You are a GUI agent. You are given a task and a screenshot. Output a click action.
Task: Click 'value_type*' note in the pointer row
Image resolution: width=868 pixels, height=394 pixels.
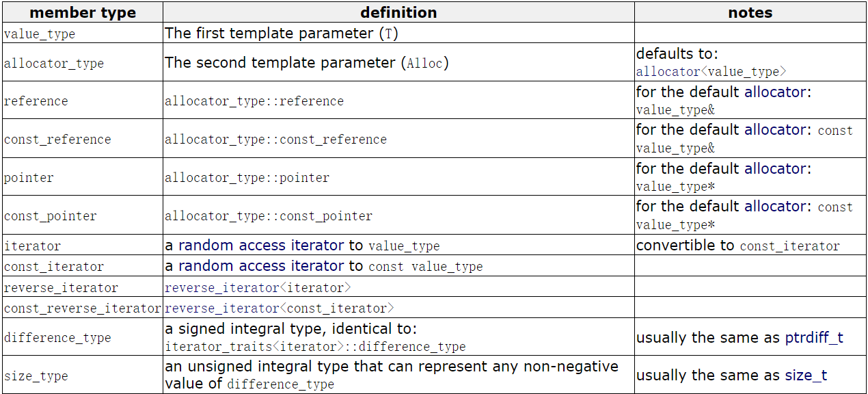676,187
